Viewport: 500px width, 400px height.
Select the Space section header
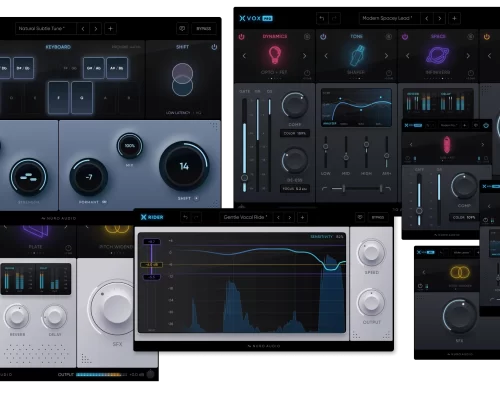438,36
